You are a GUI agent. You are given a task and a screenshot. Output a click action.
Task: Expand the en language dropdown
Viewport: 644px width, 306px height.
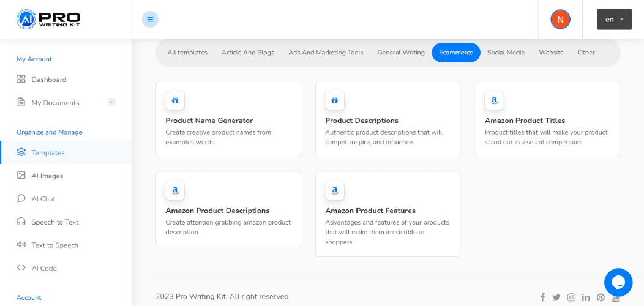coord(615,20)
